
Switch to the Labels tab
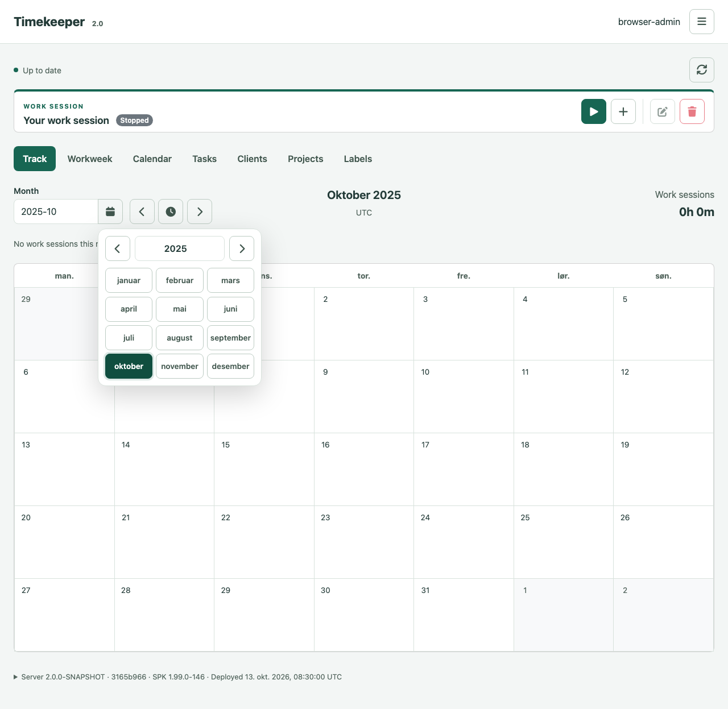[358, 159]
